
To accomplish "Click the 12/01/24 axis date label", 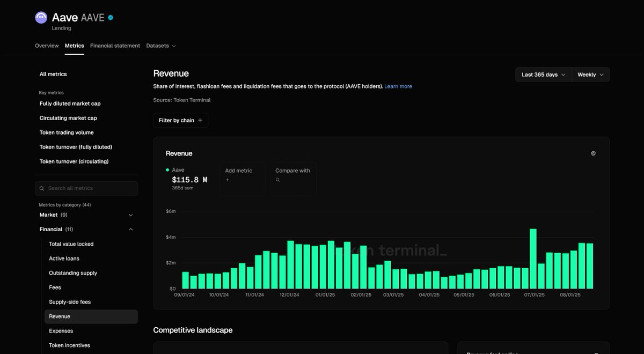I will 290,295.
